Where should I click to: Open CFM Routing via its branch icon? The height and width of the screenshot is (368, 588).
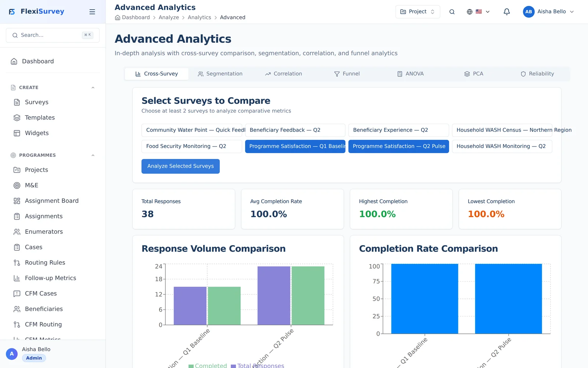[17, 325]
